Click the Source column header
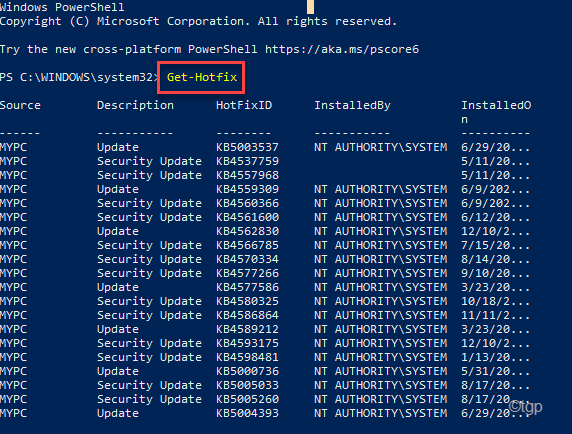This screenshot has height=434, width=572. pyautogui.click(x=20, y=105)
